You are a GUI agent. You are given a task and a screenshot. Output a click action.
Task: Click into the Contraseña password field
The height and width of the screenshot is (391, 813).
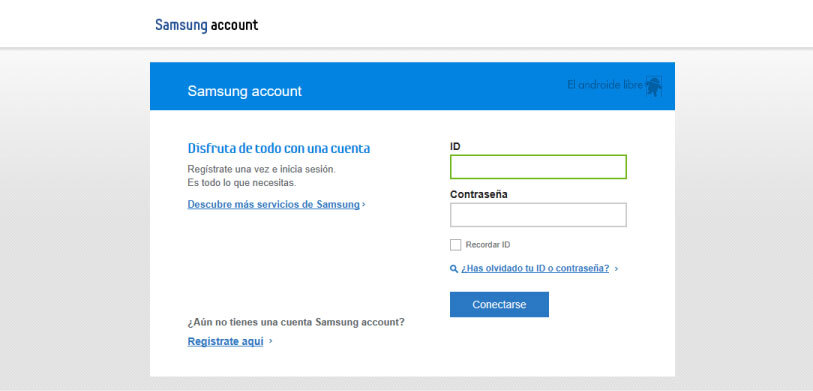[x=538, y=215]
